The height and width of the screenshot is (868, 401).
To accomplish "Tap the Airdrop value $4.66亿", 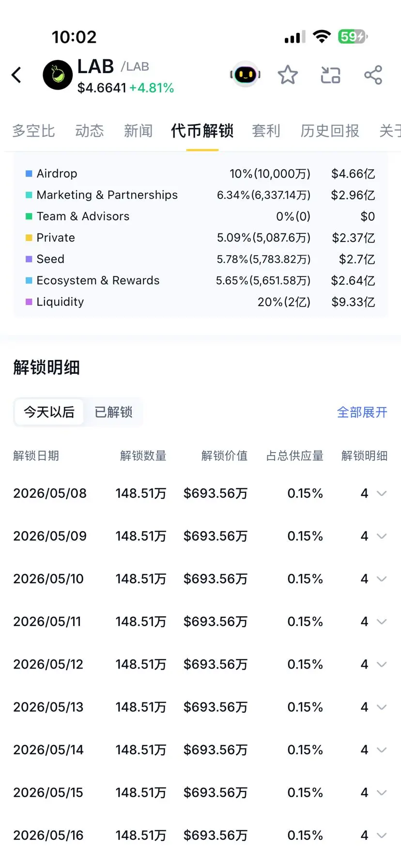I will click(353, 173).
